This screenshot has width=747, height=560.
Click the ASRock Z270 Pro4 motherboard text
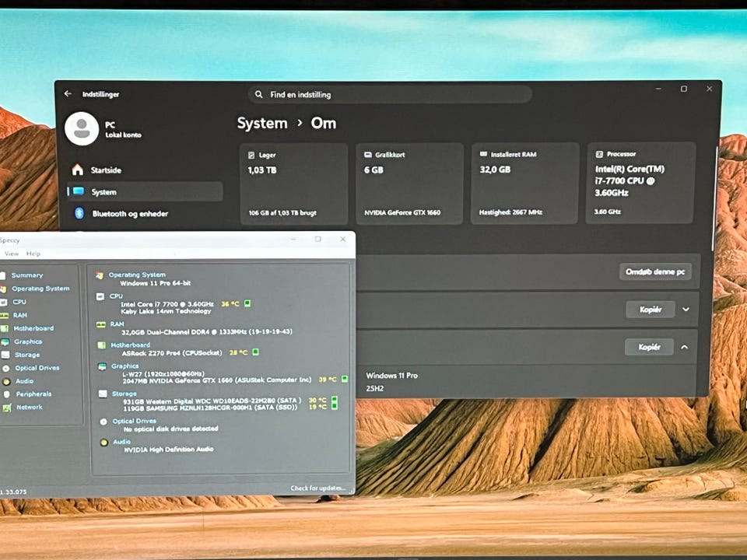(x=172, y=353)
